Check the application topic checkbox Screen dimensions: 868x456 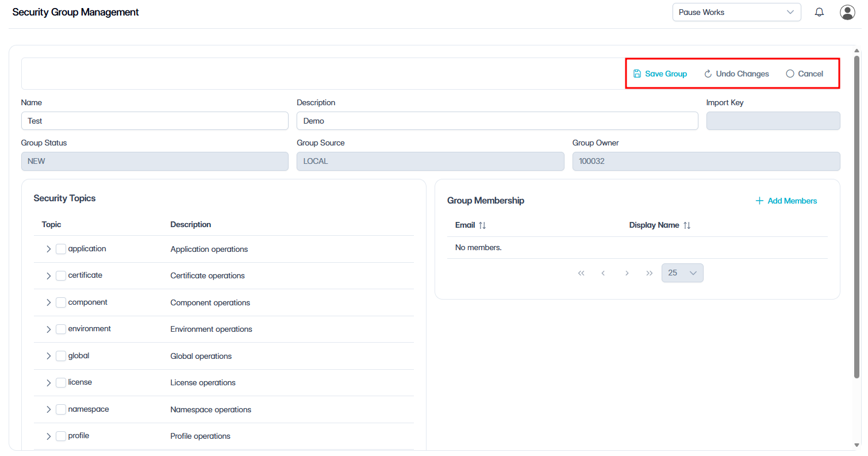pos(61,249)
